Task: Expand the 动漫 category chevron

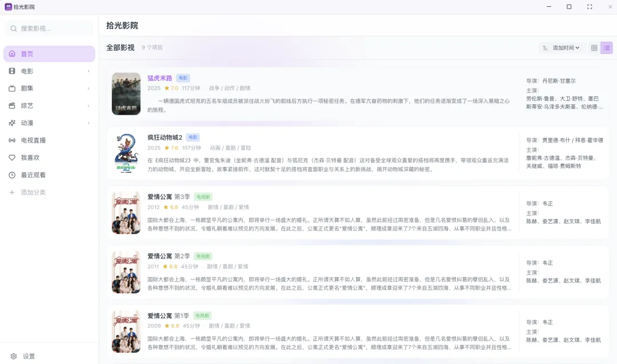Action: 89,123
